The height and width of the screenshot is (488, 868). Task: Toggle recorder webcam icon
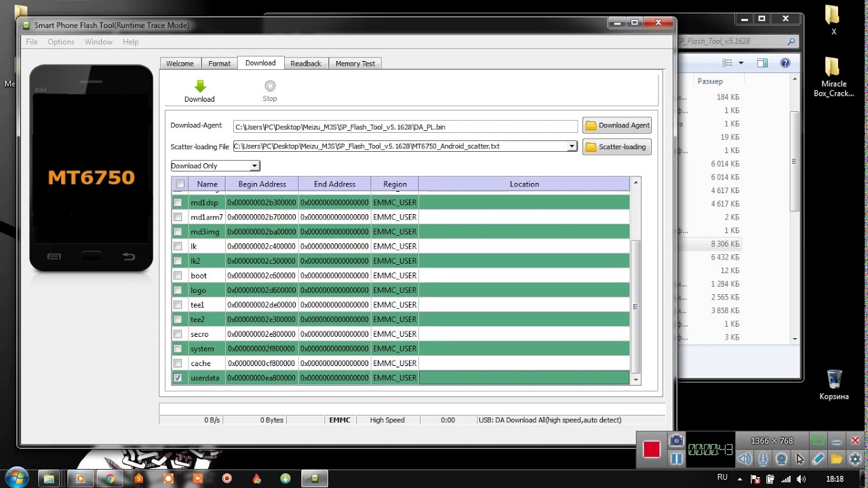pos(781,459)
